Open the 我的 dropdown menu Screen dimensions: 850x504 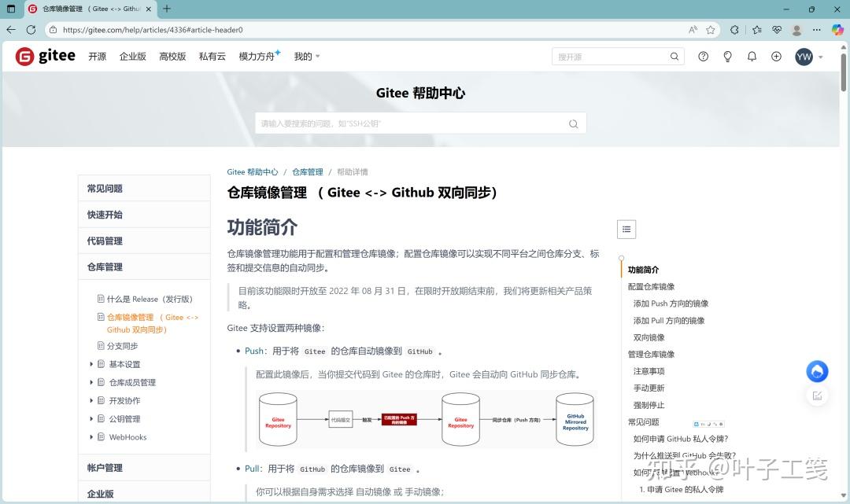tap(306, 57)
